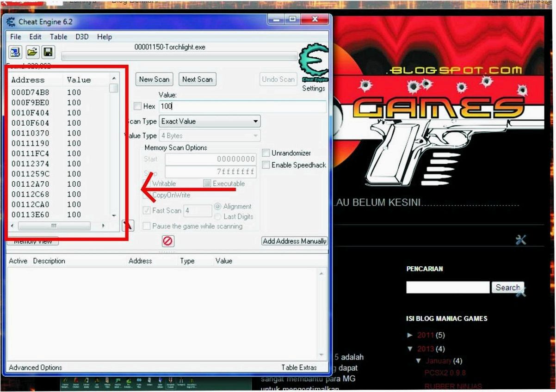This screenshot has height=392, width=556.
Task: Expand the 2011 blog archive arrow
Action: tap(410, 335)
